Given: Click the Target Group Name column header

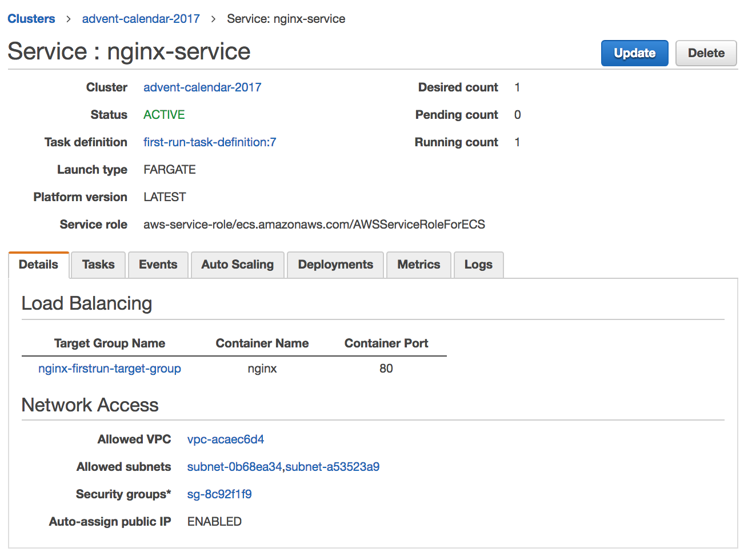Looking at the screenshot, I should pyautogui.click(x=110, y=343).
